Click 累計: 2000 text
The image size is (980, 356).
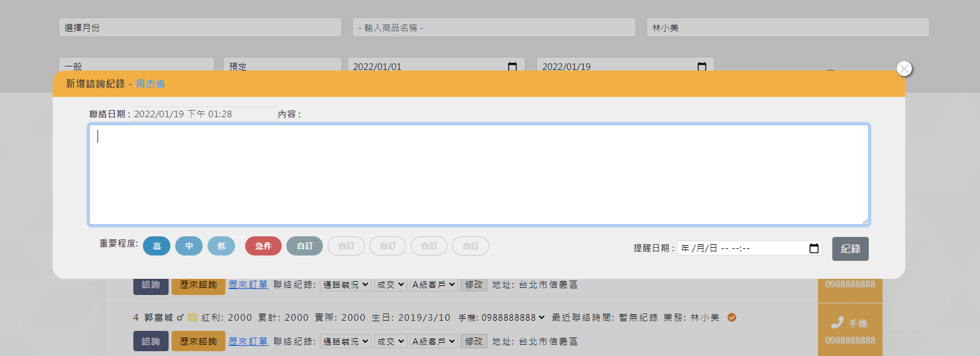(283, 318)
